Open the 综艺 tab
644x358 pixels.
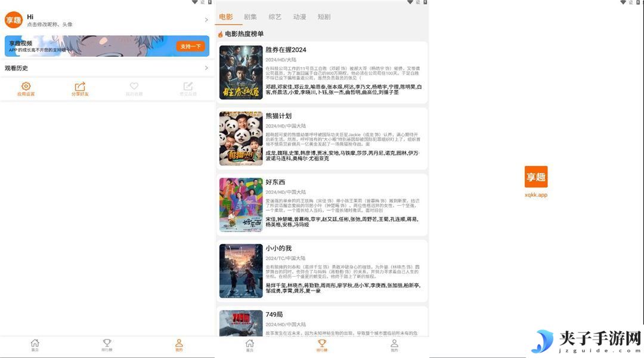click(x=275, y=17)
